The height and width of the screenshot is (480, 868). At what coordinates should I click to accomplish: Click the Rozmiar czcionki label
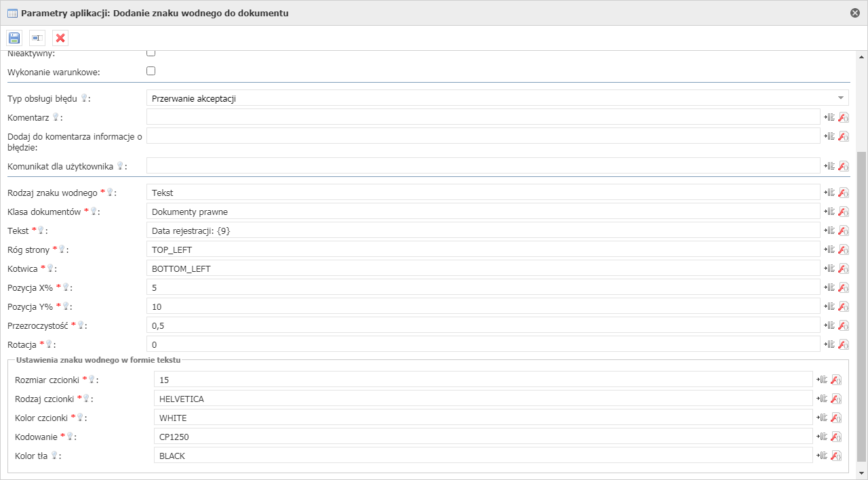pos(47,380)
